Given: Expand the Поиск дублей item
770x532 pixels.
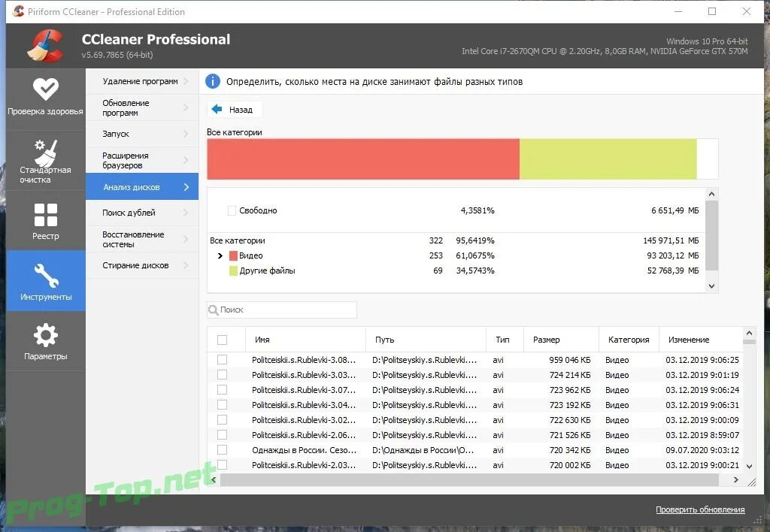Looking at the screenshot, I should (141, 213).
